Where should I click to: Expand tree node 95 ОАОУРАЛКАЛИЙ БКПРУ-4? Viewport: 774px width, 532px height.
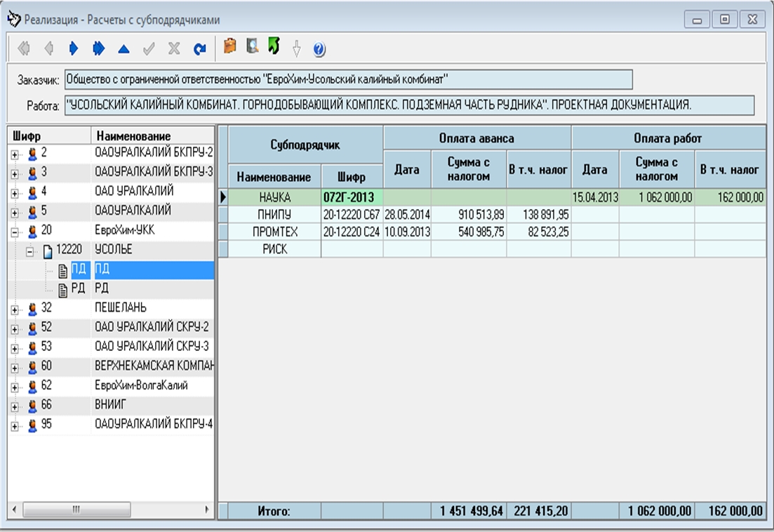15,427
